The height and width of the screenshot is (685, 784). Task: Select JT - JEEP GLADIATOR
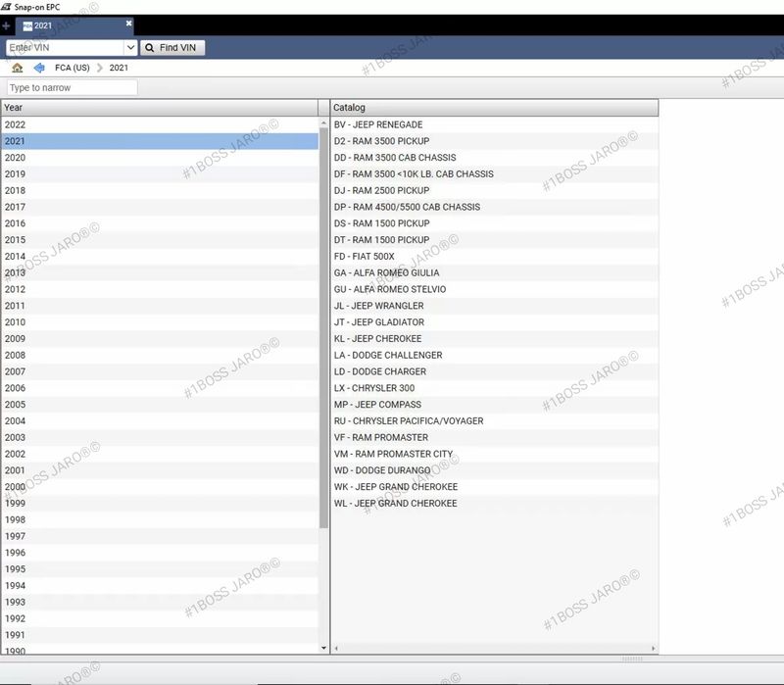[494, 322]
